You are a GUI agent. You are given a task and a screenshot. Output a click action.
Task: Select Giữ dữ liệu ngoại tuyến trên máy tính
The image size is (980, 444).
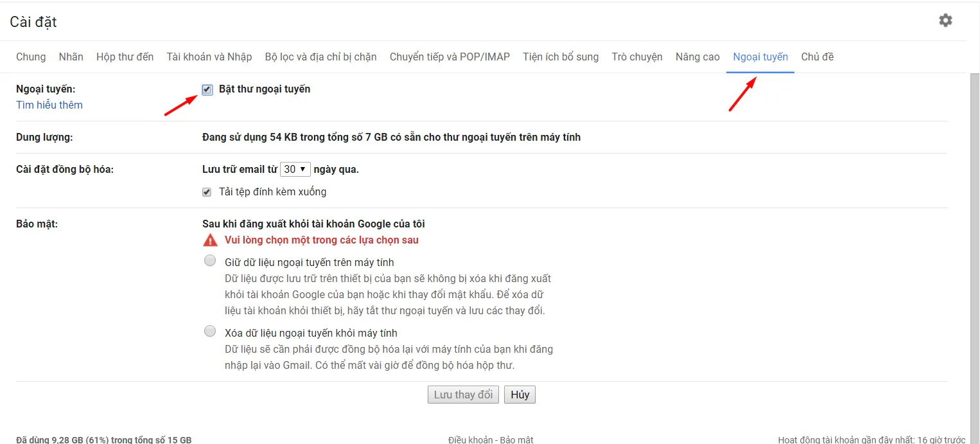tap(210, 261)
